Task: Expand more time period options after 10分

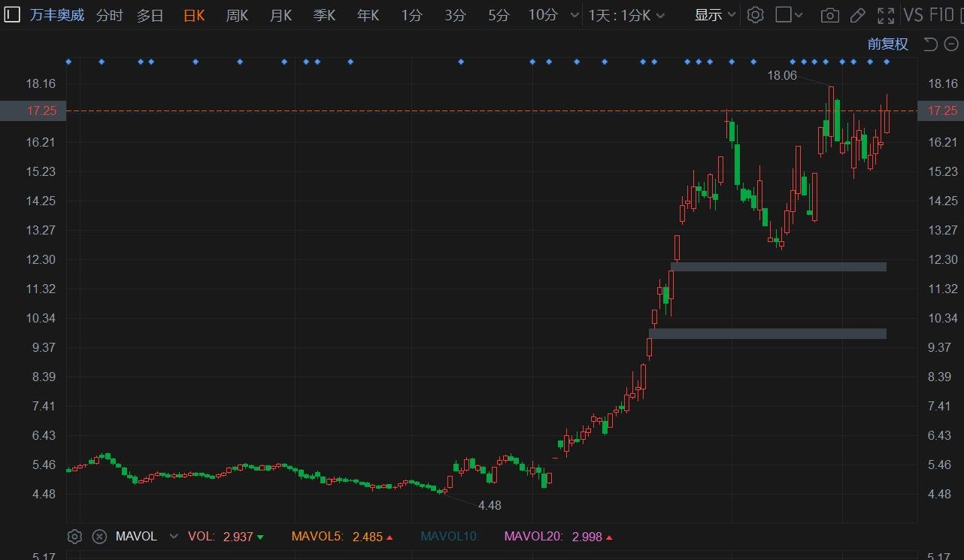Action: [574, 15]
